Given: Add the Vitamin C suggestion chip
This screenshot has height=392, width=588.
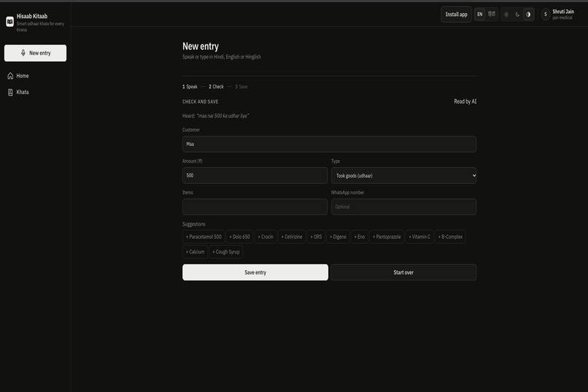Looking at the screenshot, I should pos(419,237).
